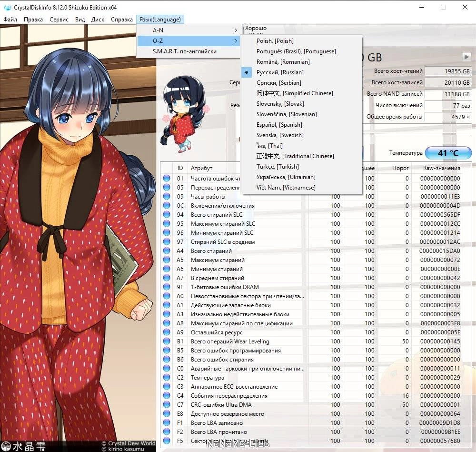
Task: Click the Общее время работы value 4579 ч
Action: 448,117
